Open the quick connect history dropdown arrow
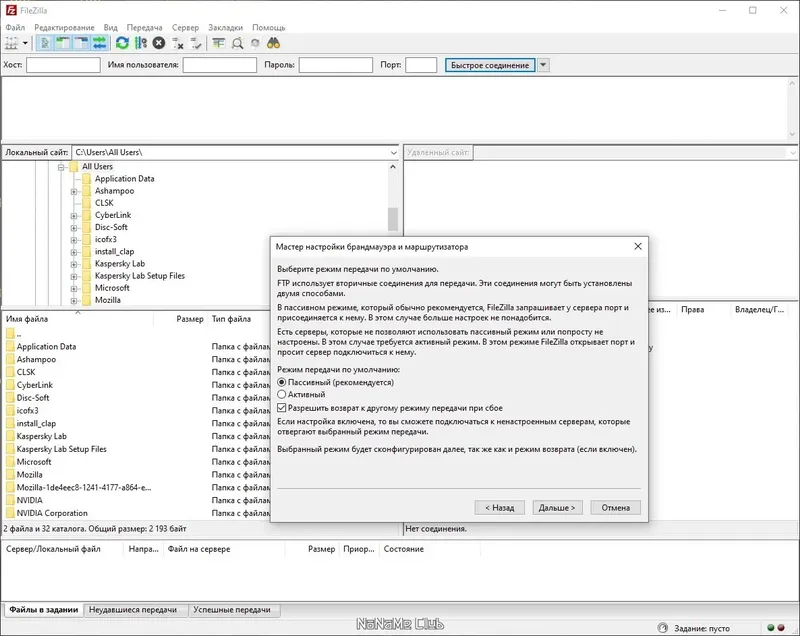Image resolution: width=800 pixels, height=636 pixels. coord(543,65)
